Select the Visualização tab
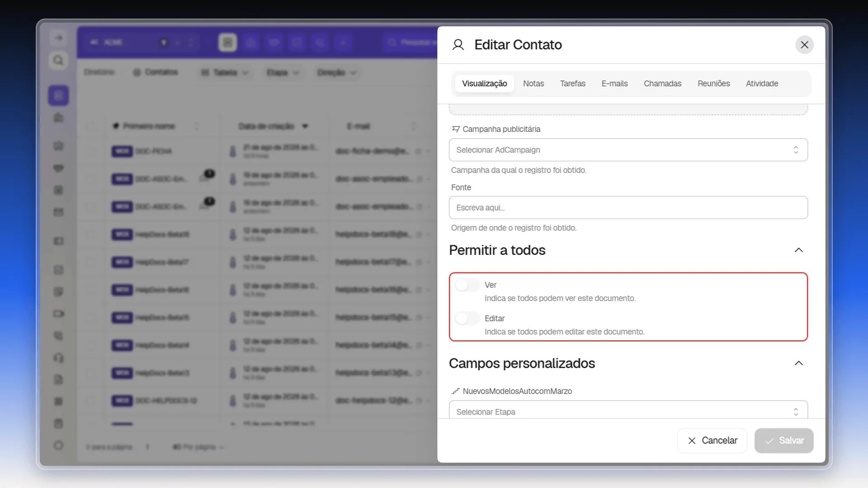 pos(484,84)
